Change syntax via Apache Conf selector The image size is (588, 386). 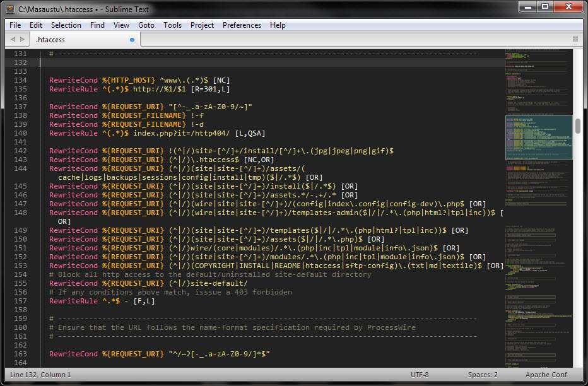pyautogui.click(x=546, y=375)
